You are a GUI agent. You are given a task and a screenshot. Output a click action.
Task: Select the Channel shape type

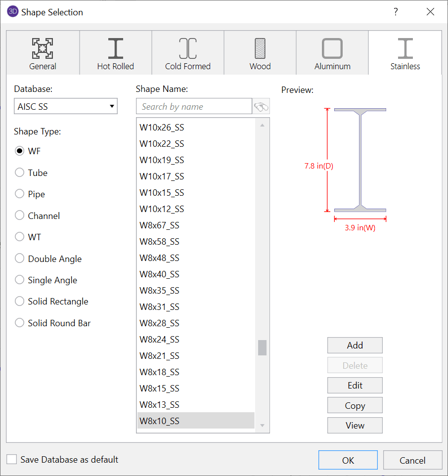tap(20, 216)
